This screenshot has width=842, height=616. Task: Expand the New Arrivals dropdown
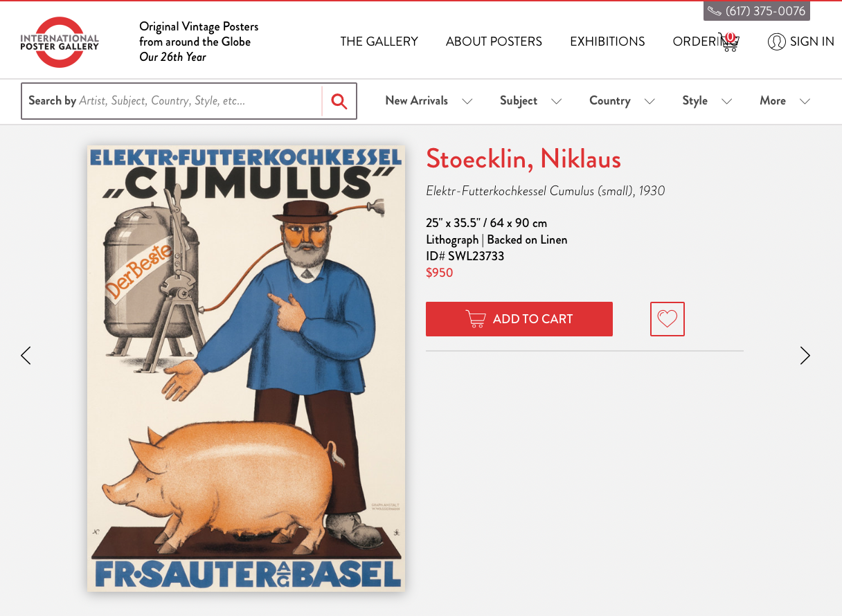[429, 101]
